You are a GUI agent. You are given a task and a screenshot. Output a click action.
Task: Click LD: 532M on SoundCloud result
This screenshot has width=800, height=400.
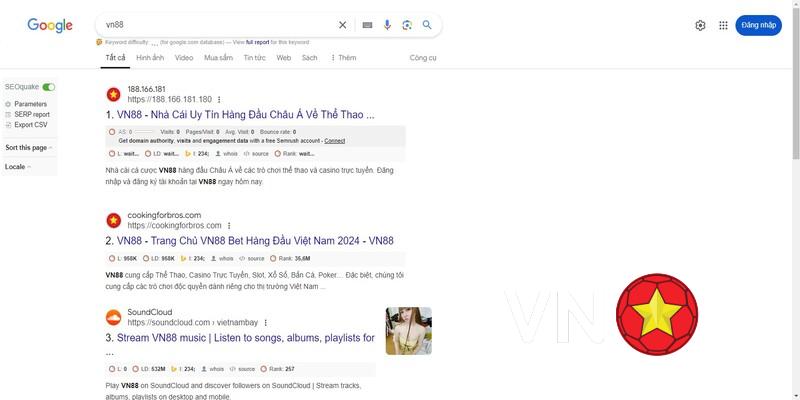(x=149, y=369)
